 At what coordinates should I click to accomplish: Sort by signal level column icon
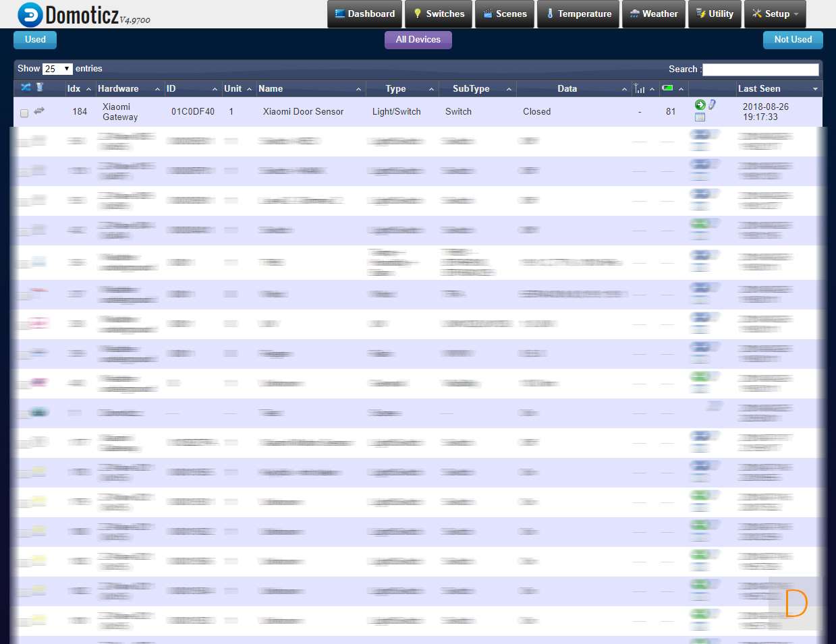tap(640, 88)
